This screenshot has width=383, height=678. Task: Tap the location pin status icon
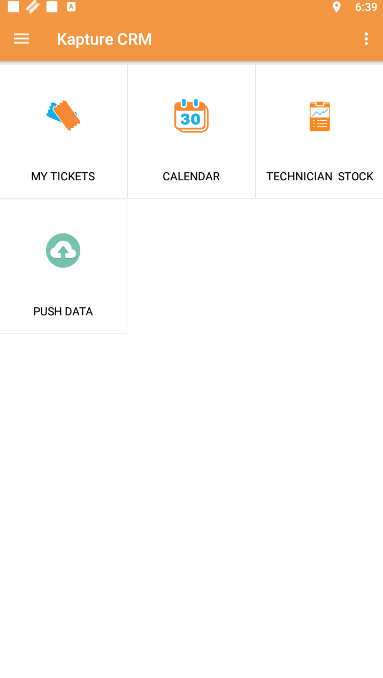point(336,7)
